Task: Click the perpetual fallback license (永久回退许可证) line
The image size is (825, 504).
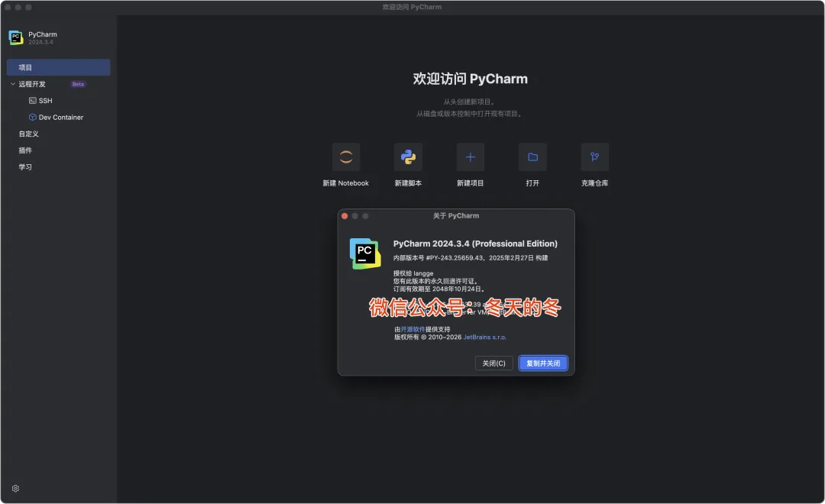Action: point(435,282)
